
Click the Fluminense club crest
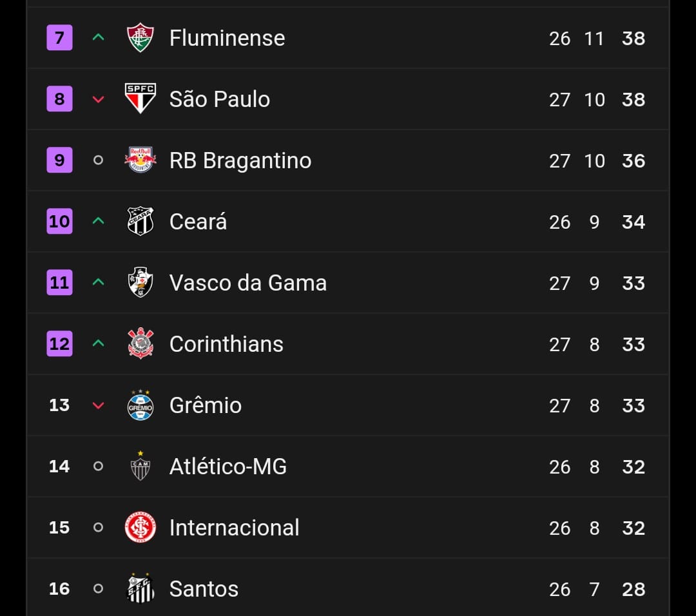click(140, 38)
